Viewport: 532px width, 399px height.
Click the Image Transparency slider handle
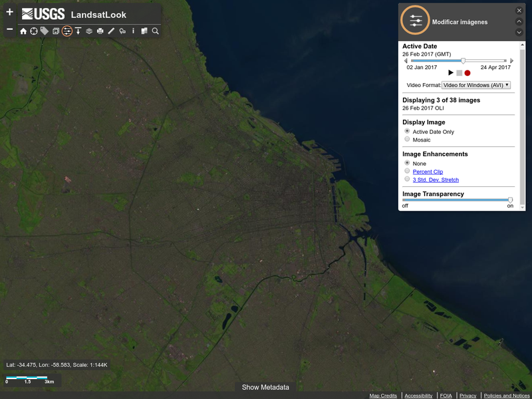coord(510,199)
